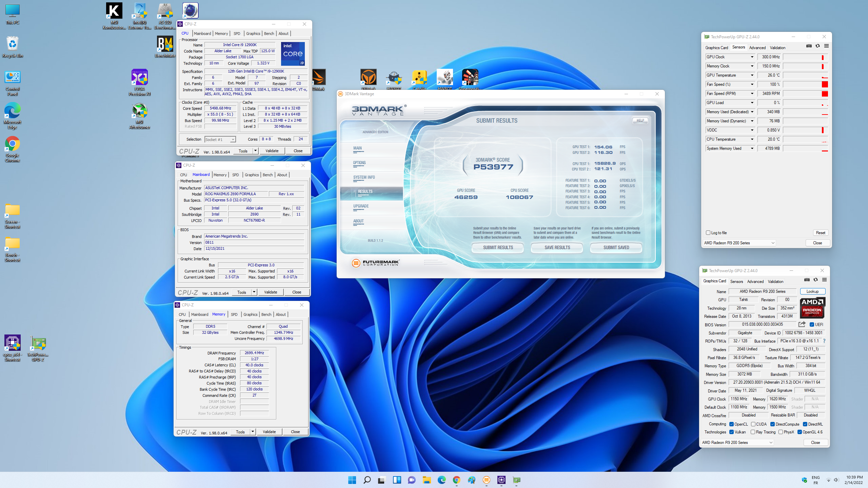Open TechPowerUp GPU-Z desktop shortcut
Viewport: 868px width, 488px height.
pyautogui.click(x=38, y=348)
